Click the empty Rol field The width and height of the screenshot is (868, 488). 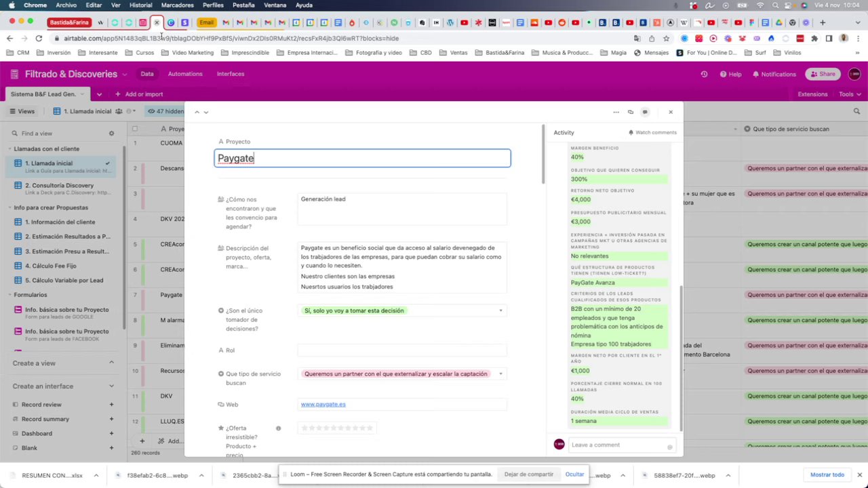(x=402, y=350)
